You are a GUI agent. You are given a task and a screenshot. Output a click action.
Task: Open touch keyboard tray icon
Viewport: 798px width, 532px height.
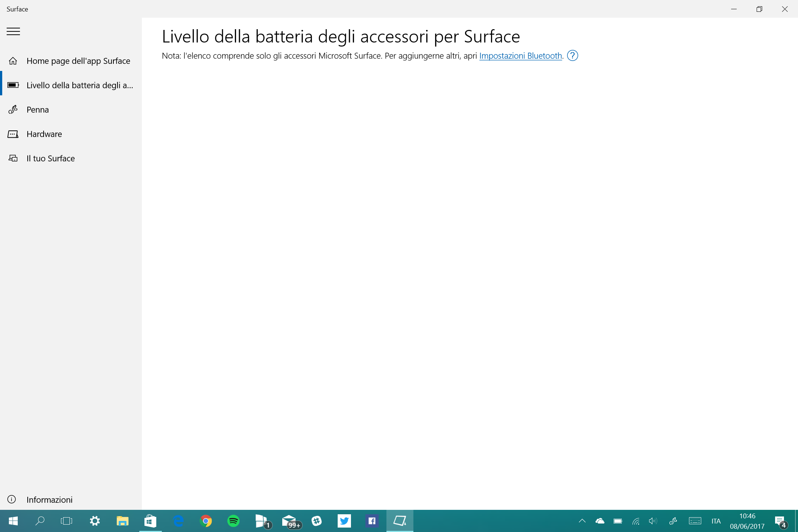point(695,521)
